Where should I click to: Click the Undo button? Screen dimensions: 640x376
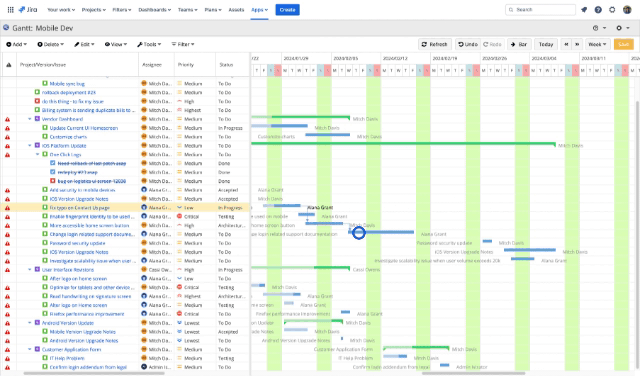(468, 44)
